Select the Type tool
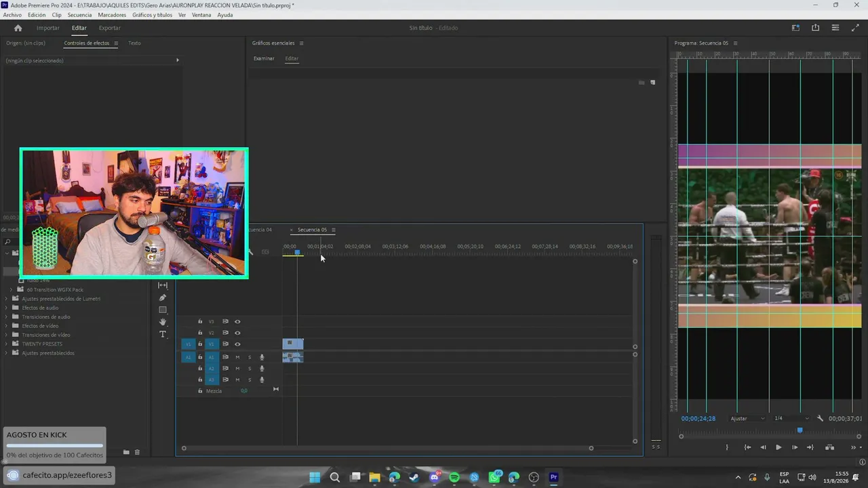 [163, 334]
